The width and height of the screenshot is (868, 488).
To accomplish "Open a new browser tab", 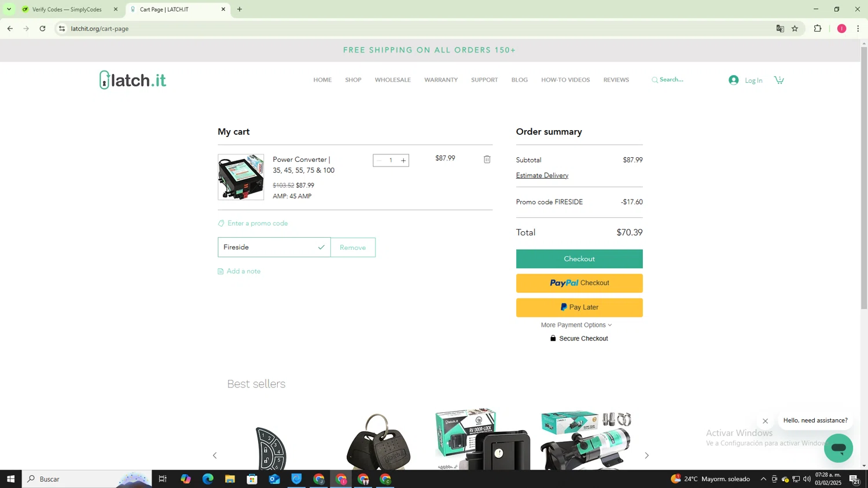I will pyautogui.click(x=240, y=9).
